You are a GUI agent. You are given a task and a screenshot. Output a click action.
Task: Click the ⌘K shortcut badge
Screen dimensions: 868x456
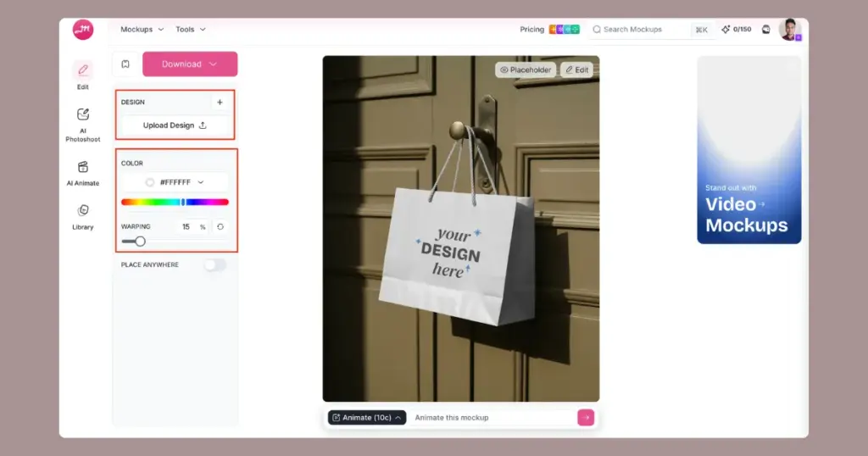coord(701,30)
